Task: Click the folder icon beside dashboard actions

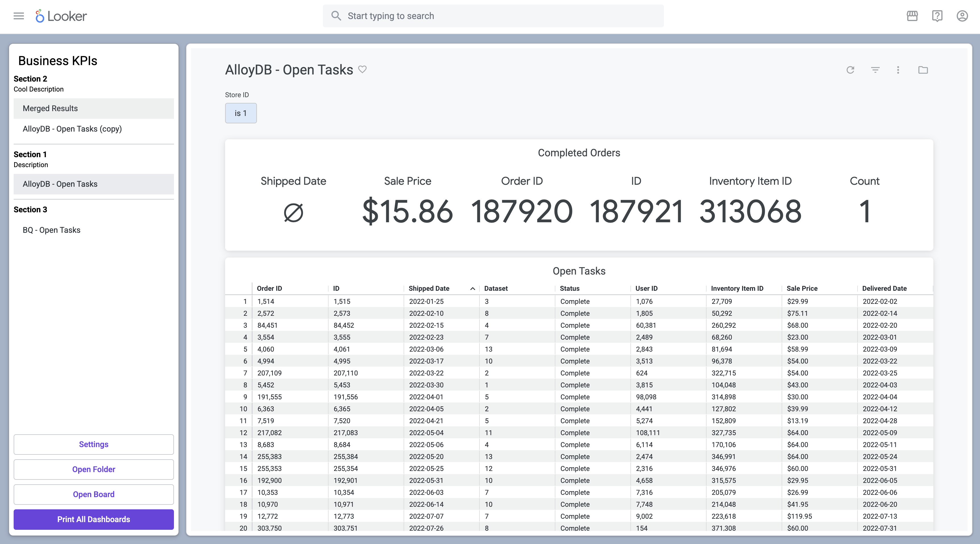Action: pos(923,70)
